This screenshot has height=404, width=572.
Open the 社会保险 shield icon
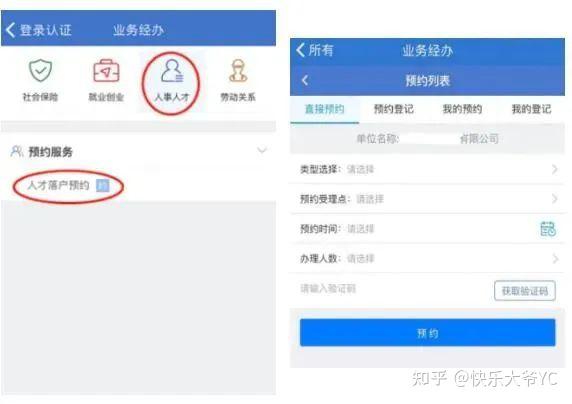coord(40,71)
